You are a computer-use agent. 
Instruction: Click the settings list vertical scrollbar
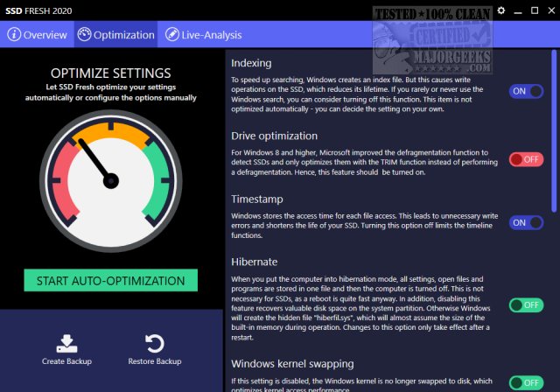click(x=554, y=130)
